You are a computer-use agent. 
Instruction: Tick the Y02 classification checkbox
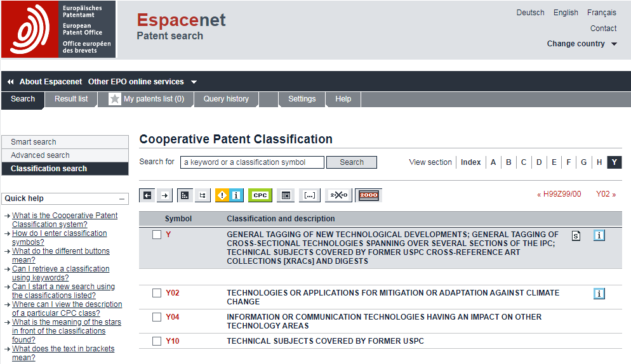[157, 293]
